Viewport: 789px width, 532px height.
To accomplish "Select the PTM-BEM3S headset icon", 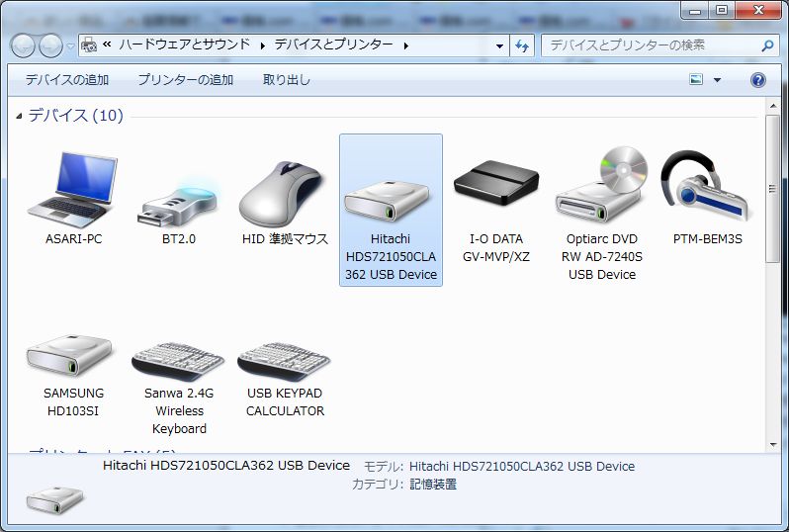I will tap(706, 187).
